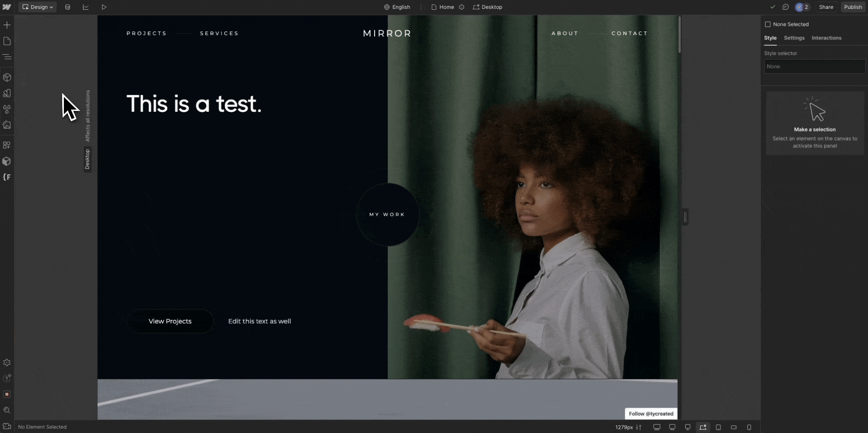Open the {F} Finsweet app icon
This screenshot has width=868, height=433.
click(7, 177)
